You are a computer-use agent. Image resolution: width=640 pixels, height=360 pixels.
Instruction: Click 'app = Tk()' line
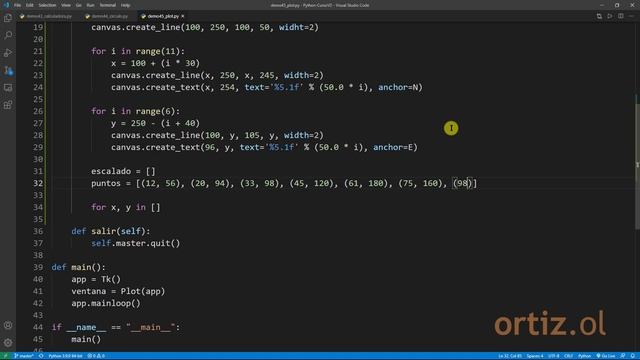tap(96, 279)
